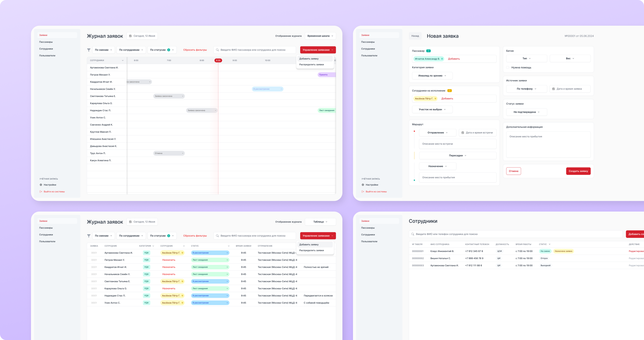Click the Назад button
Viewport: 644px width, 340px height.
(x=415, y=36)
